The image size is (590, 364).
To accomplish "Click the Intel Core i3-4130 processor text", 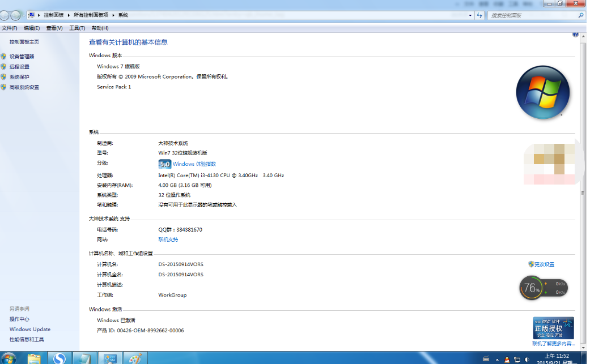I will (221, 175).
